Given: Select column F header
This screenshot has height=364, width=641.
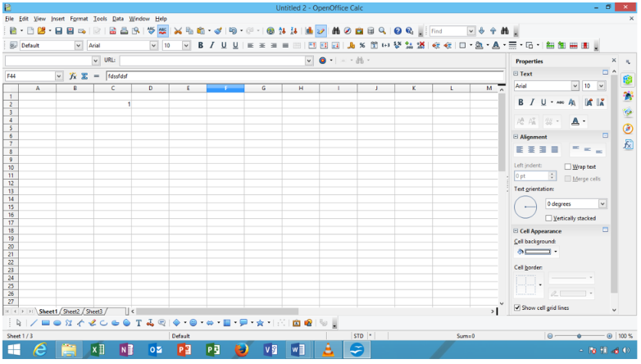Looking at the screenshot, I should pos(225,89).
